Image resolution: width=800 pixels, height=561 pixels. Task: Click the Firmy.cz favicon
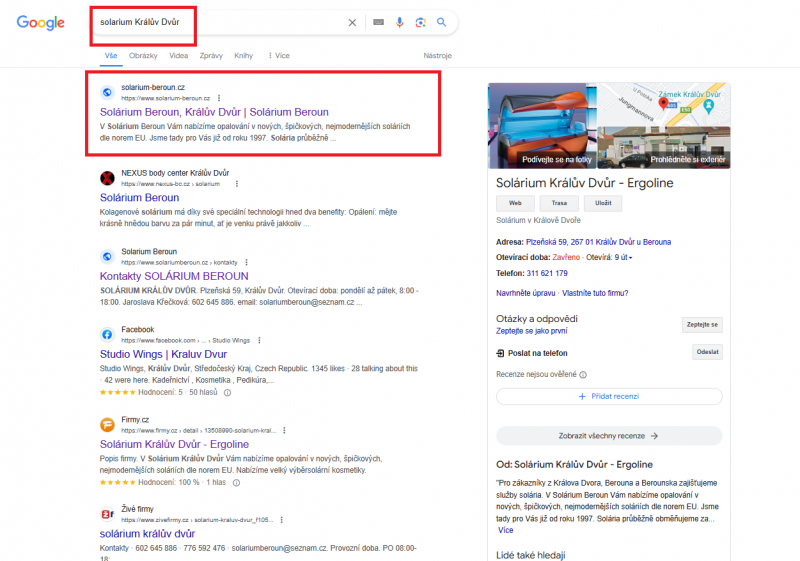pos(107,424)
